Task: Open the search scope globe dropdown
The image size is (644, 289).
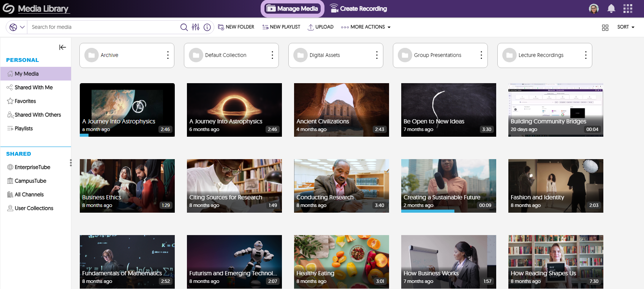Action: tap(17, 27)
